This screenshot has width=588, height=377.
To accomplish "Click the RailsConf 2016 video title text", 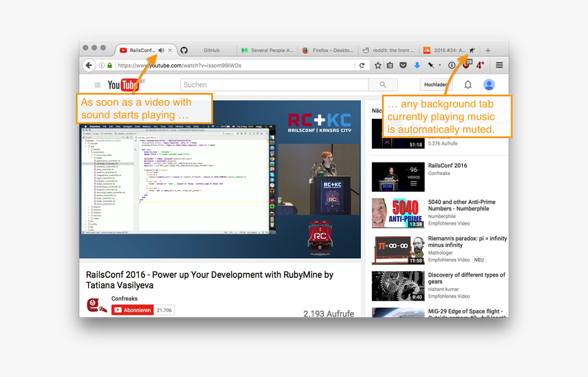I will [x=210, y=280].
